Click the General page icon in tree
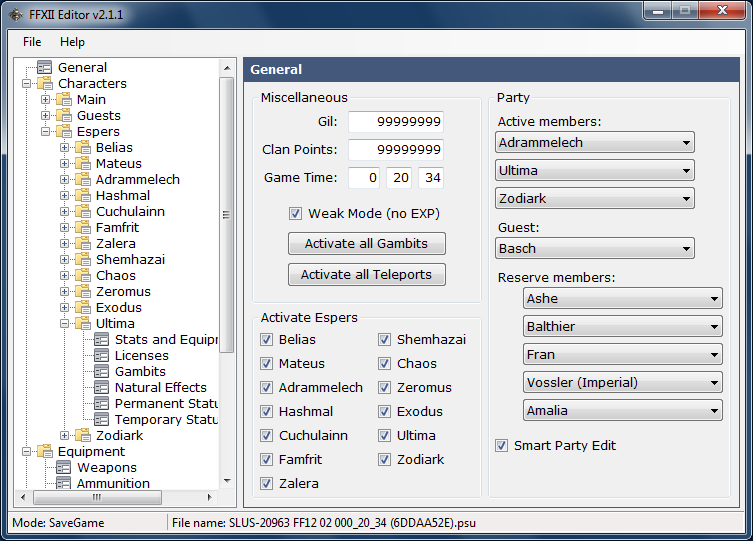 (45, 67)
